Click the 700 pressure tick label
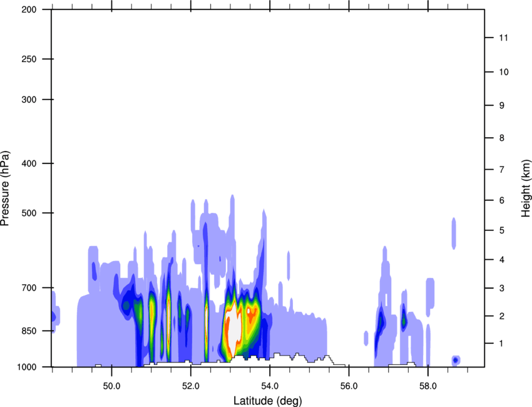 click(x=29, y=287)
